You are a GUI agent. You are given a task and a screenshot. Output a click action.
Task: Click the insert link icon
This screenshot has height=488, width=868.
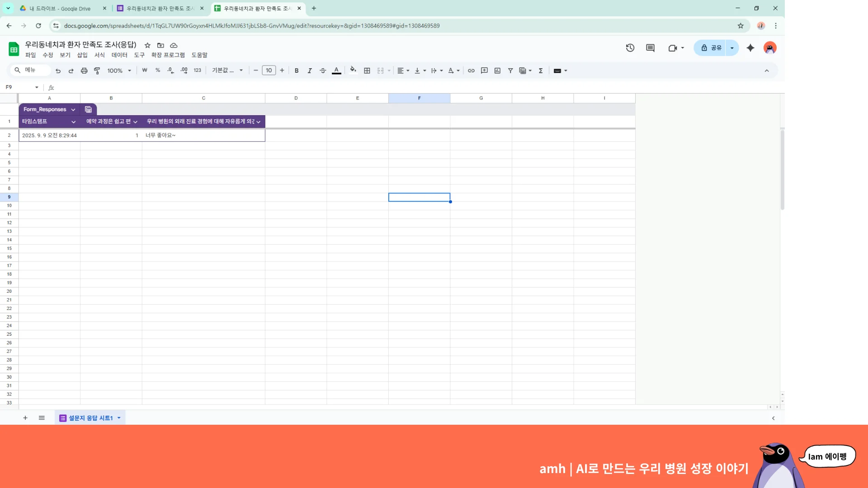coord(471,70)
